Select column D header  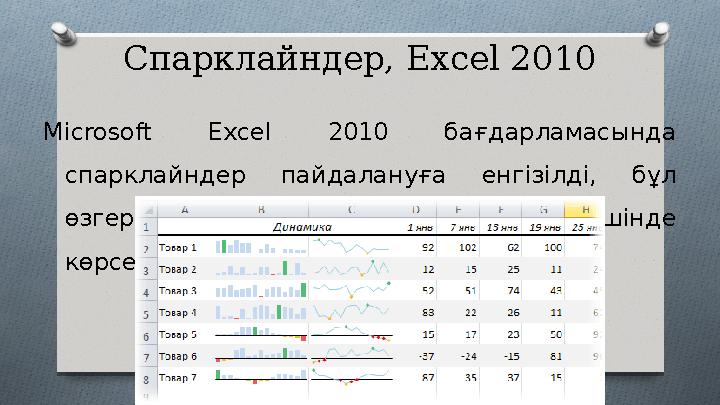(x=415, y=210)
